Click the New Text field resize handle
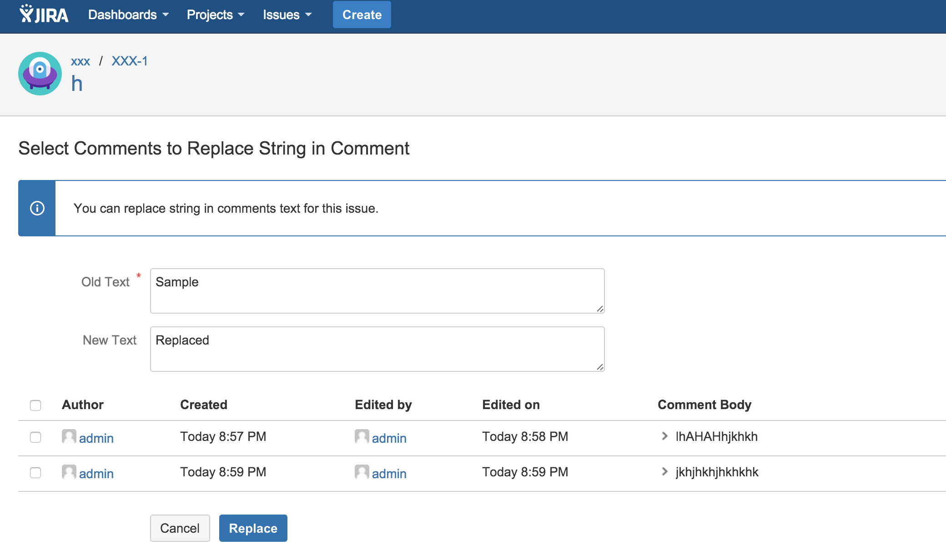 (x=600, y=367)
